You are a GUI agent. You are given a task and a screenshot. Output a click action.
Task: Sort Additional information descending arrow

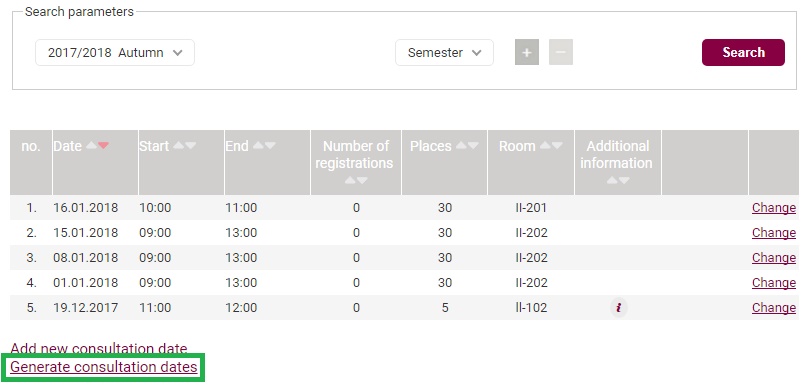[624, 180]
